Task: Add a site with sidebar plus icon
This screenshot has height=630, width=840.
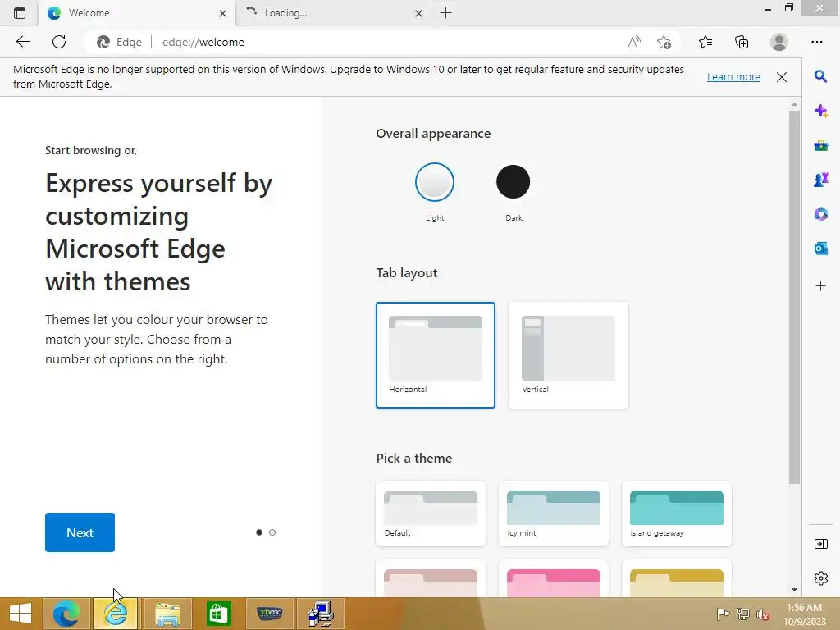Action: click(x=820, y=286)
